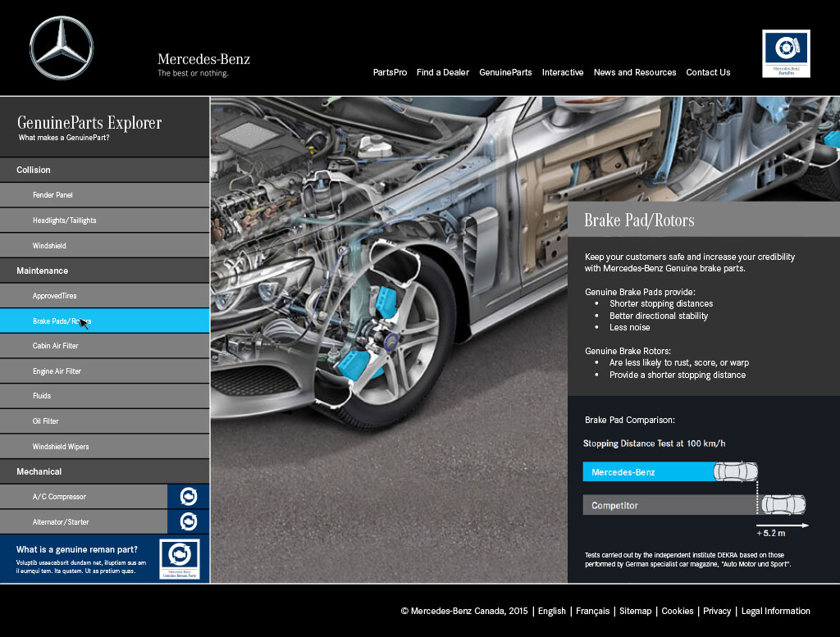Select the Interactive menu item
This screenshot has height=637, width=840.
pos(563,72)
